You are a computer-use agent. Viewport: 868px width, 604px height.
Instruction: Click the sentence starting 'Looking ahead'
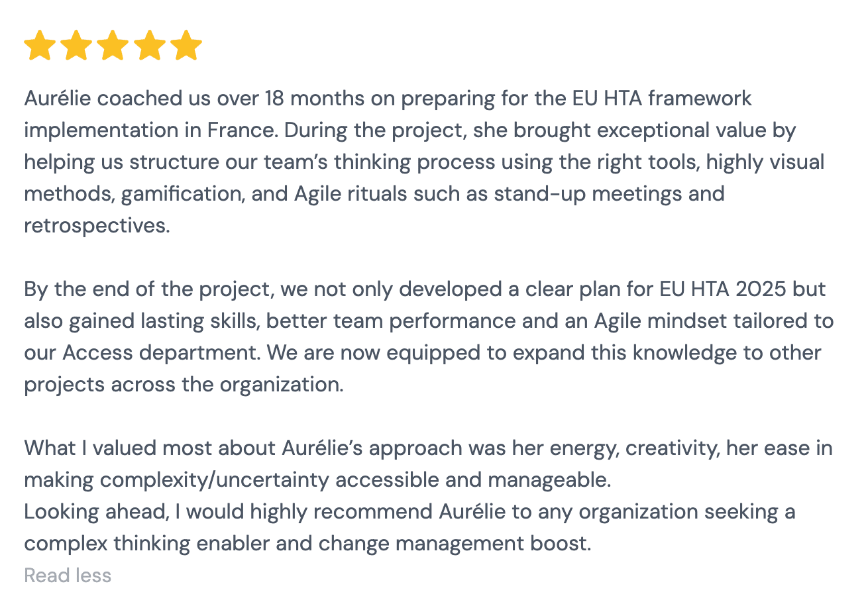pos(409,528)
